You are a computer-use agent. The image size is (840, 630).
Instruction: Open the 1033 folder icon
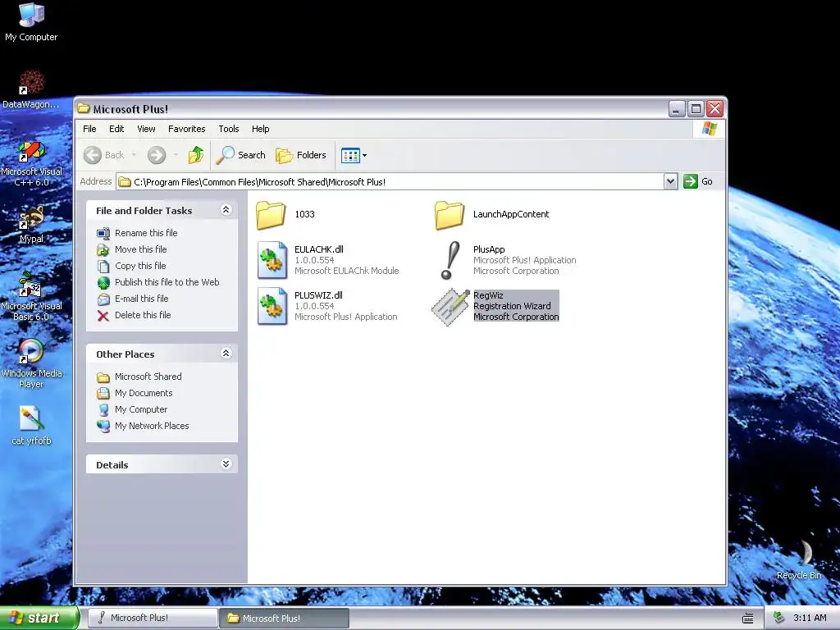271,215
